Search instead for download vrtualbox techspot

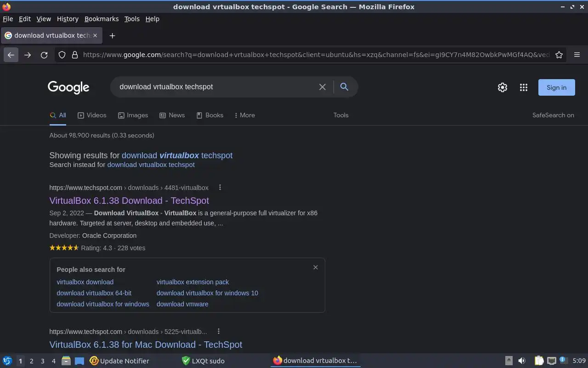coord(151,165)
